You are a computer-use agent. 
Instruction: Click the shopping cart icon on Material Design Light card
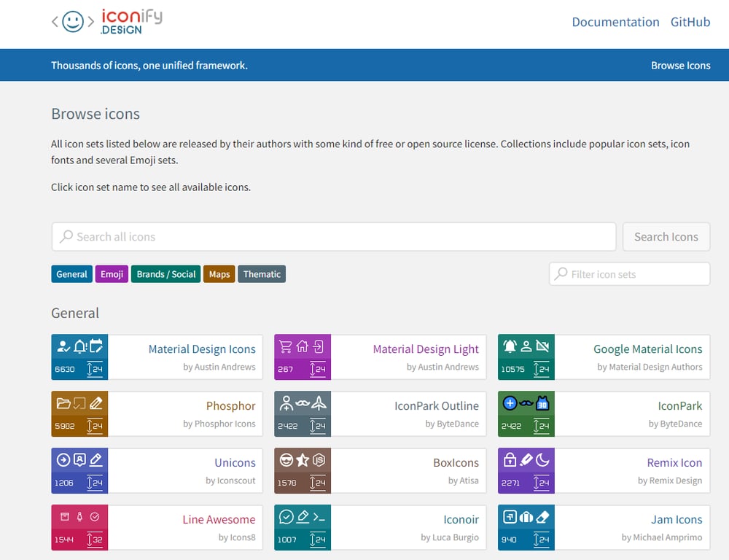click(286, 346)
